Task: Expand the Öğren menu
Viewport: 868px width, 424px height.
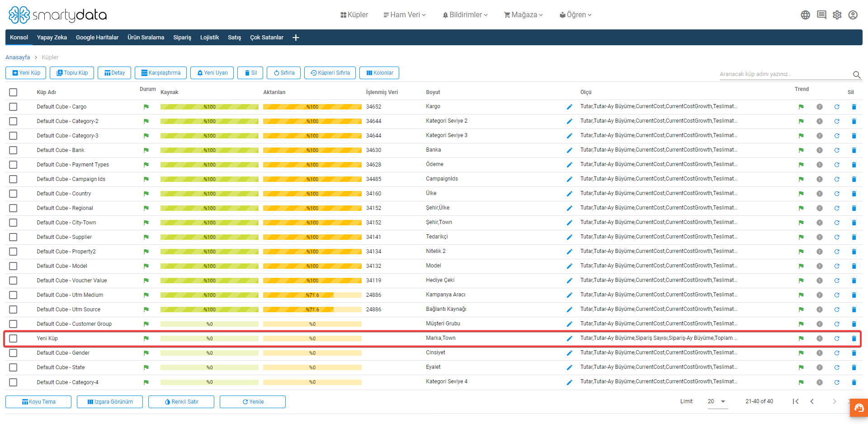Action: click(x=576, y=15)
